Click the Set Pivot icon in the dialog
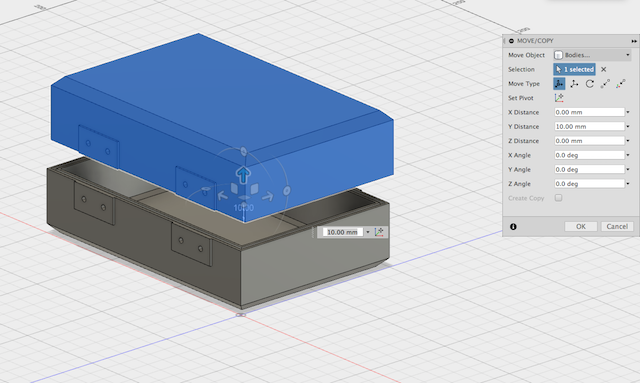 [x=559, y=98]
